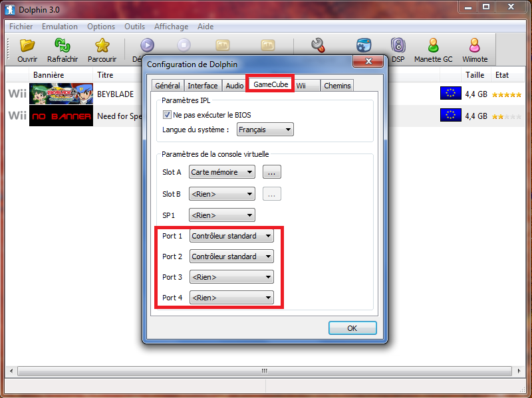Switch to the Général tab

coord(168,86)
